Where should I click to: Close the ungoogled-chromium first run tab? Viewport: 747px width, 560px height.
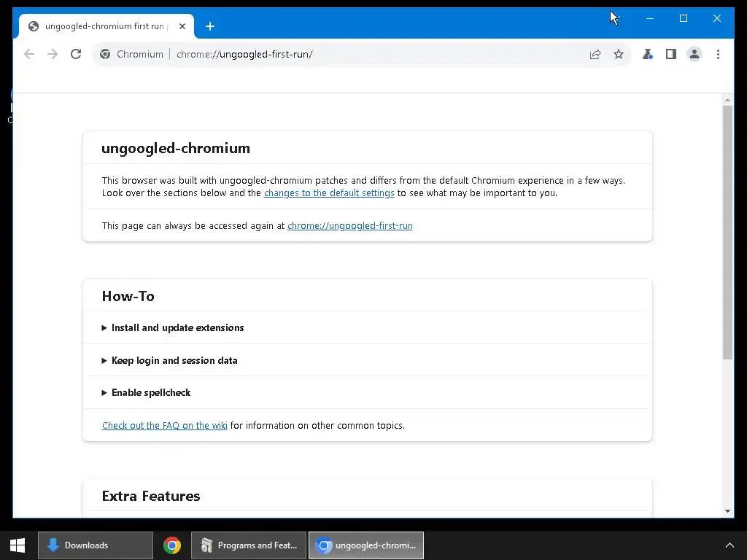(182, 26)
